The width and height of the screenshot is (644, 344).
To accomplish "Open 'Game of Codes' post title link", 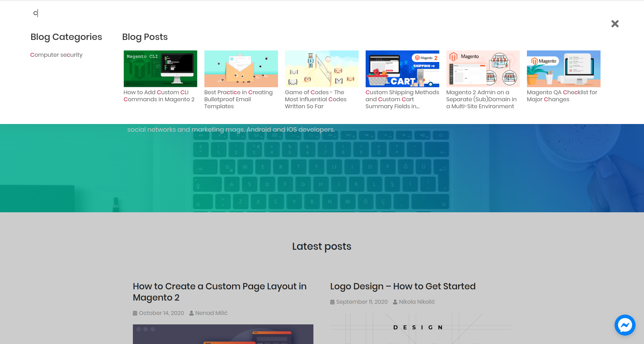I will pos(316,99).
